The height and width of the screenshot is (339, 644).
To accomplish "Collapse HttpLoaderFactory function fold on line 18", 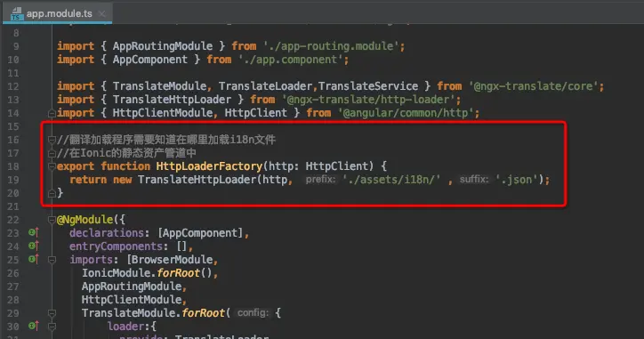I will 52,166.
